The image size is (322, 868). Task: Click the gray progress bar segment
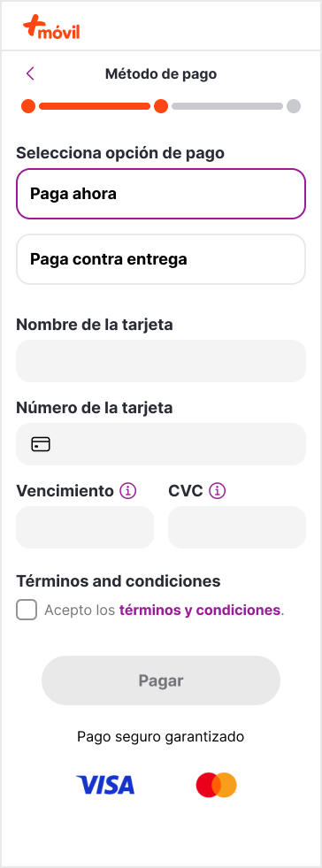[227, 106]
